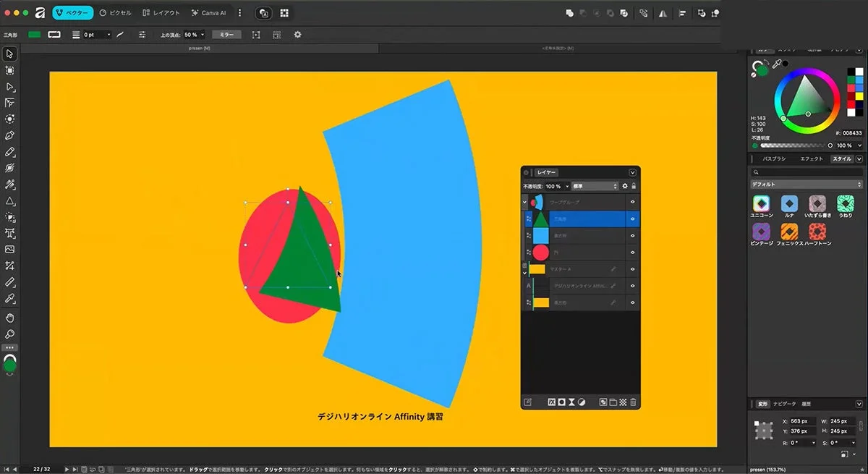Collapse the ワープグループ layer group
The width and height of the screenshot is (868, 474).
pyautogui.click(x=524, y=201)
